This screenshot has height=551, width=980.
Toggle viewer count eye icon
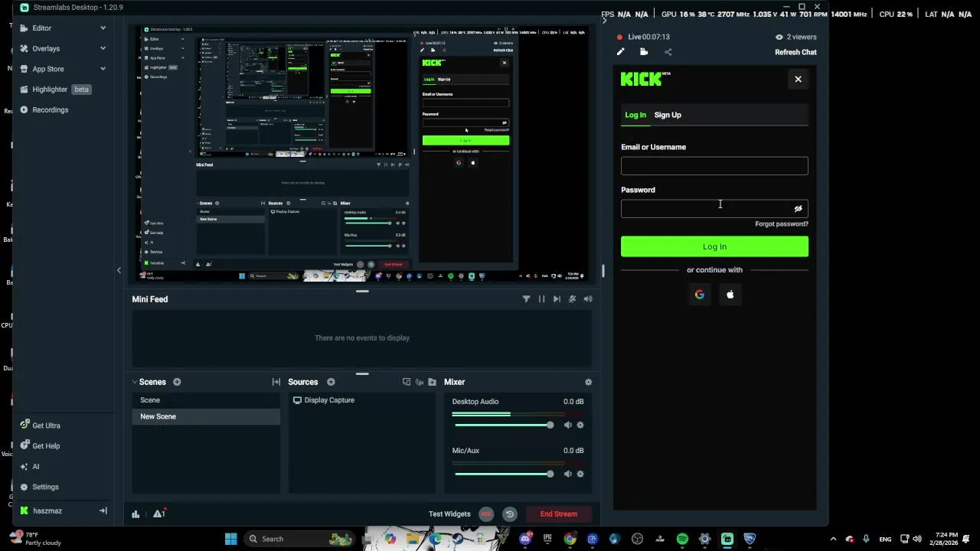[779, 37]
